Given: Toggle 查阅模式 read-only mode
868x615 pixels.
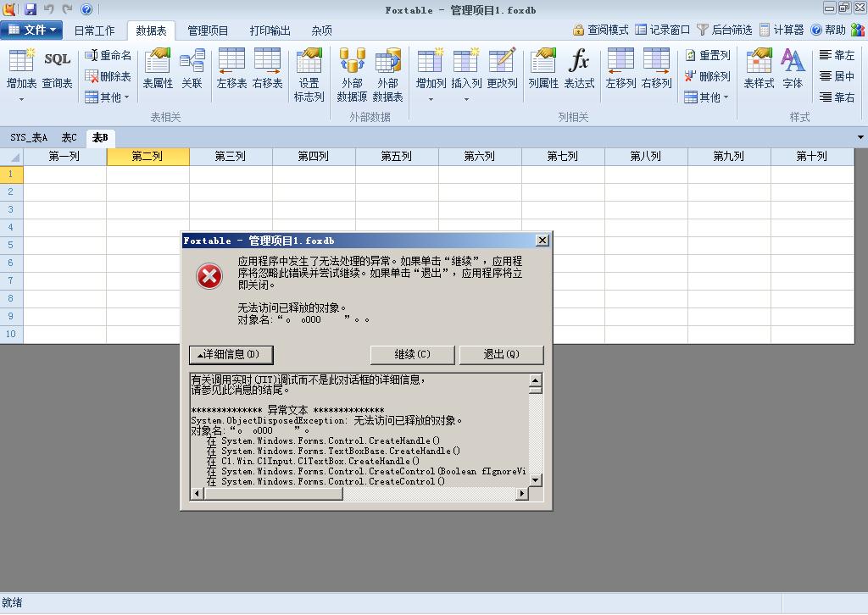Looking at the screenshot, I should 601,30.
